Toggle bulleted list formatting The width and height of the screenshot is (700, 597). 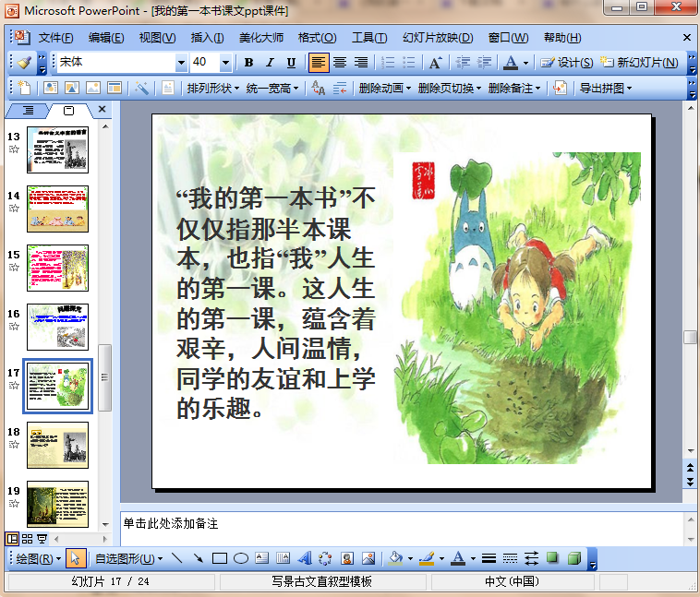coord(408,63)
